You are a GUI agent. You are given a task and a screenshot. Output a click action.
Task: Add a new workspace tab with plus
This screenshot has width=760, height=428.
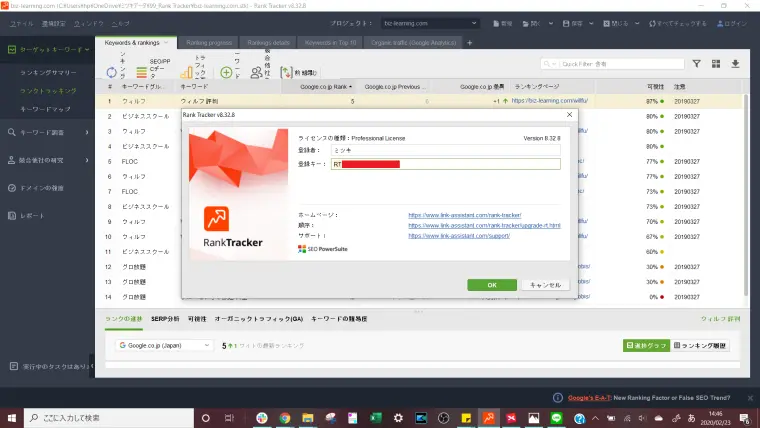coord(470,43)
